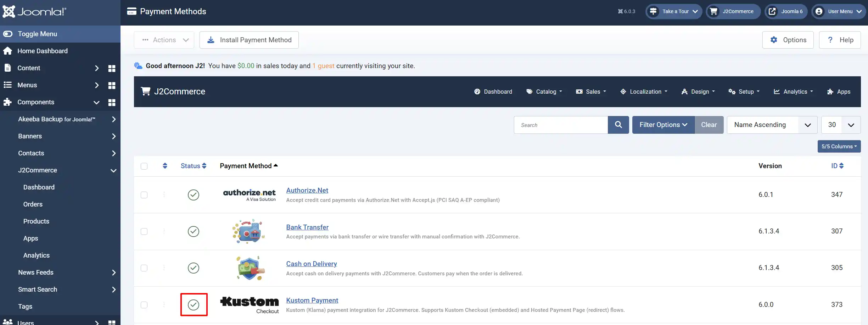This screenshot has height=325, width=868.
Task: Open the Catalog menu in J2Commerce bar
Action: pos(544,92)
